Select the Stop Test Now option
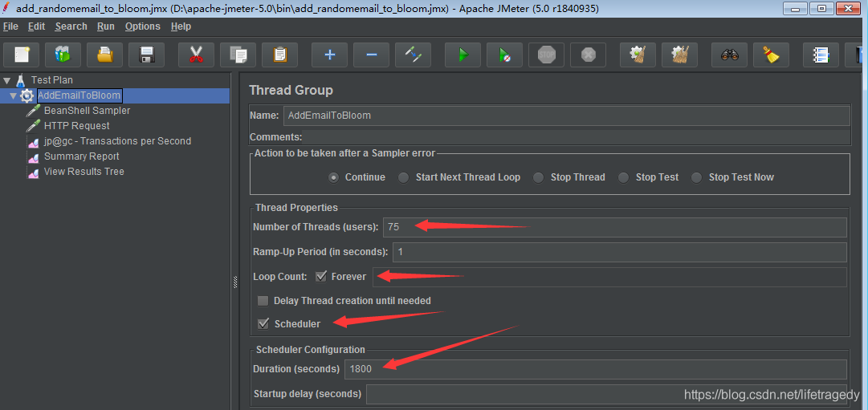Screen dimensions: 868x410 click(697, 177)
